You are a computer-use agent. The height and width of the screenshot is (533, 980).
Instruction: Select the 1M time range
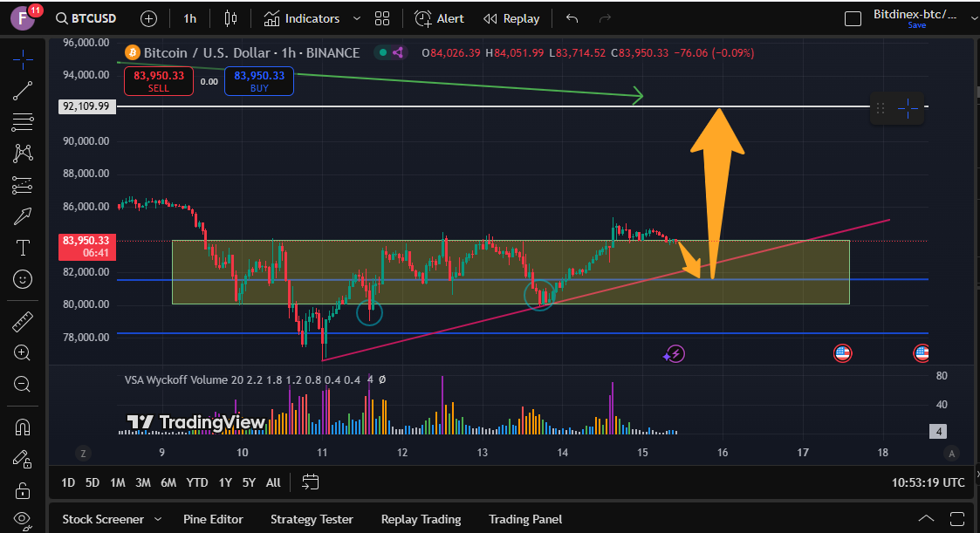point(118,482)
